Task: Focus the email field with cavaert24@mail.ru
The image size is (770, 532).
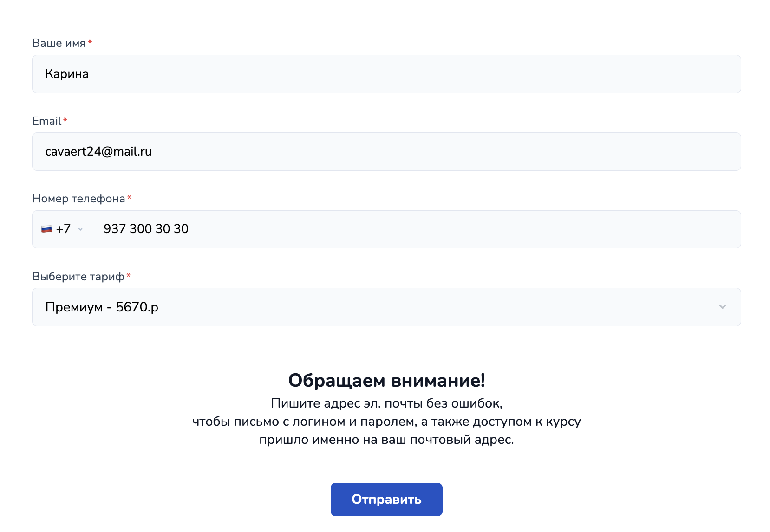Action: [386, 151]
